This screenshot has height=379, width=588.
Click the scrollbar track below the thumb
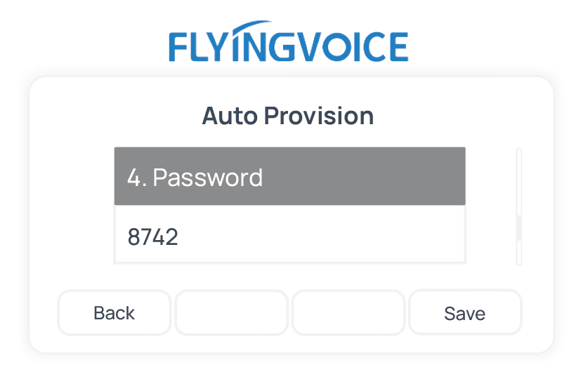click(x=519, y=254)
